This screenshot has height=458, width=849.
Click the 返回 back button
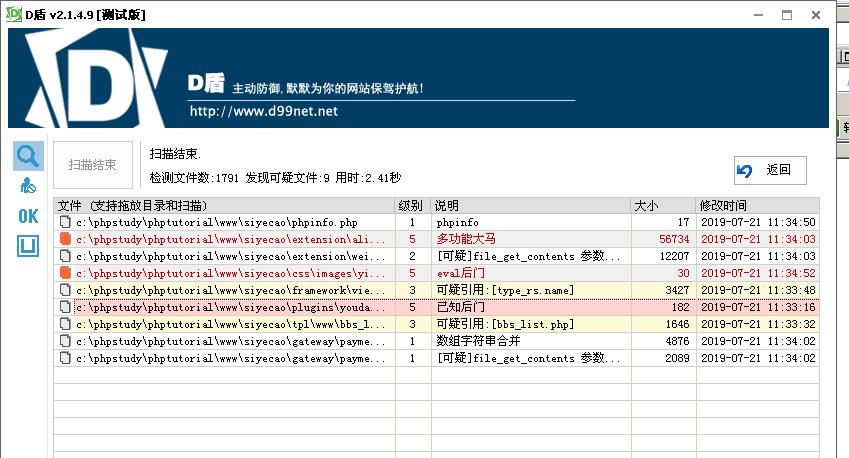click(x=770, y=171)
